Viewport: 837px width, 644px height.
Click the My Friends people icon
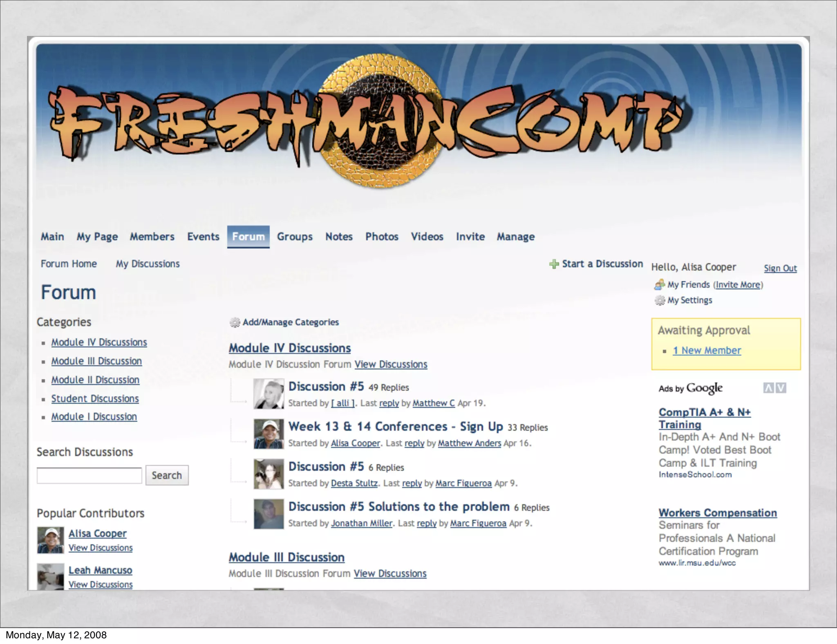click(x=659, y=284)
